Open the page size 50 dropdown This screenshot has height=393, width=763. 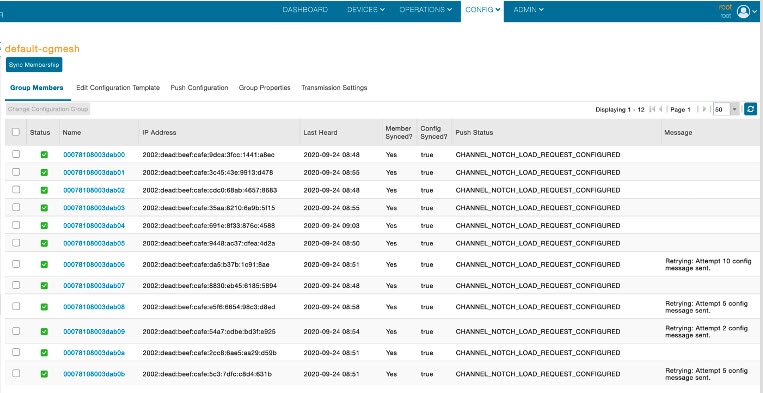(727, 109)
